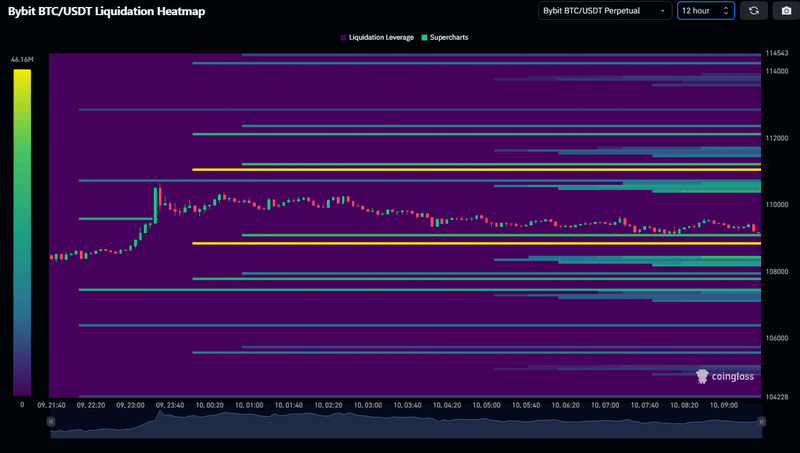The image size is (800, 453).
Task: Click the volume overview area in range selector
Action: 406,424
